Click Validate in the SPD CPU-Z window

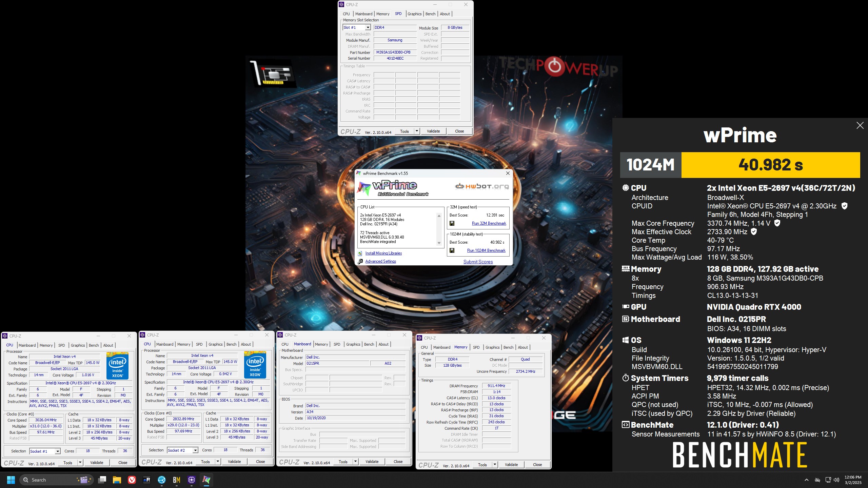pos(433,131)
